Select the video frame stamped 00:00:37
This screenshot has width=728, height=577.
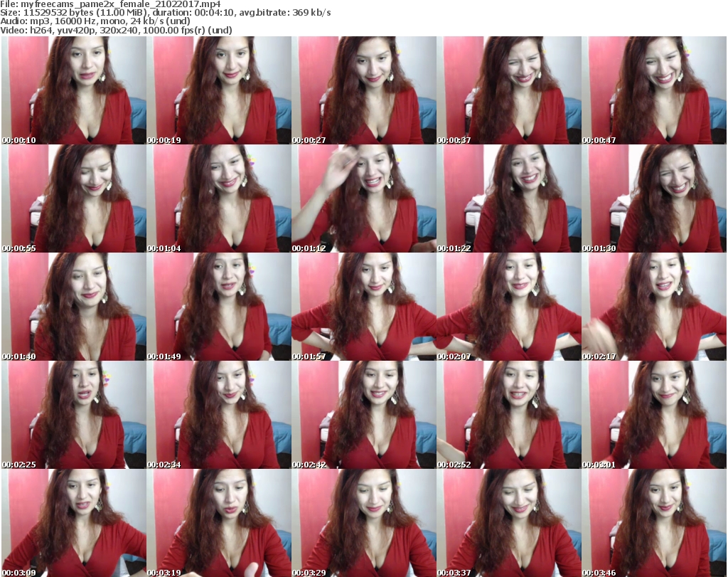click(x=509, y=90)
